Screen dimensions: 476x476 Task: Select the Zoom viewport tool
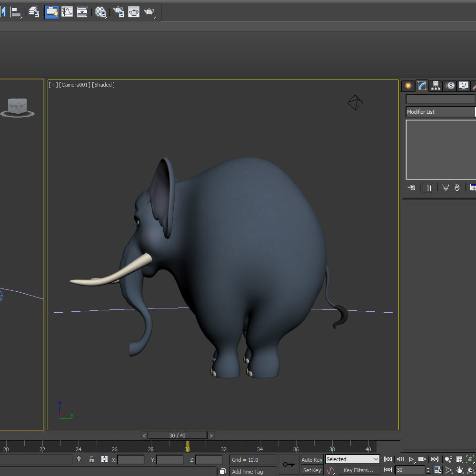(448, 459)
